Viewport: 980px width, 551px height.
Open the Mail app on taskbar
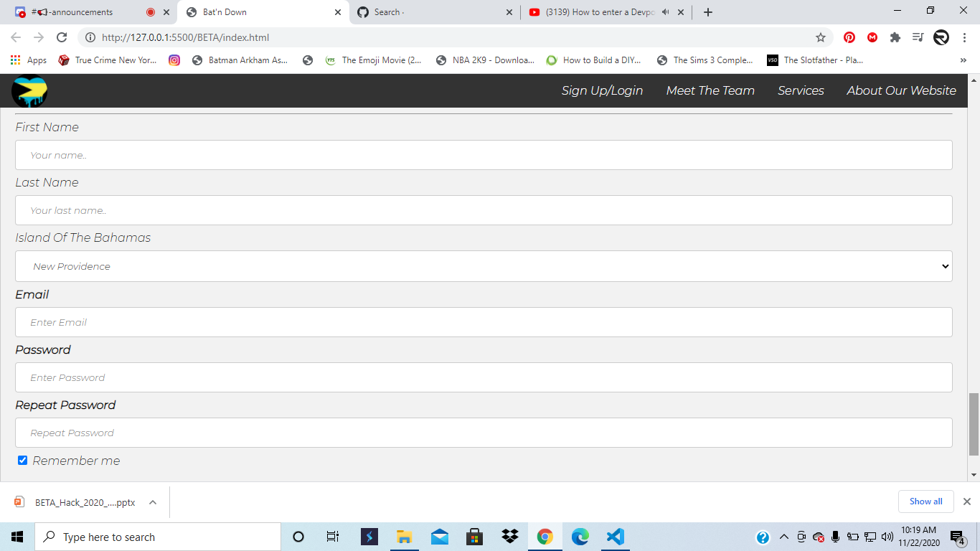pos(439,537)
